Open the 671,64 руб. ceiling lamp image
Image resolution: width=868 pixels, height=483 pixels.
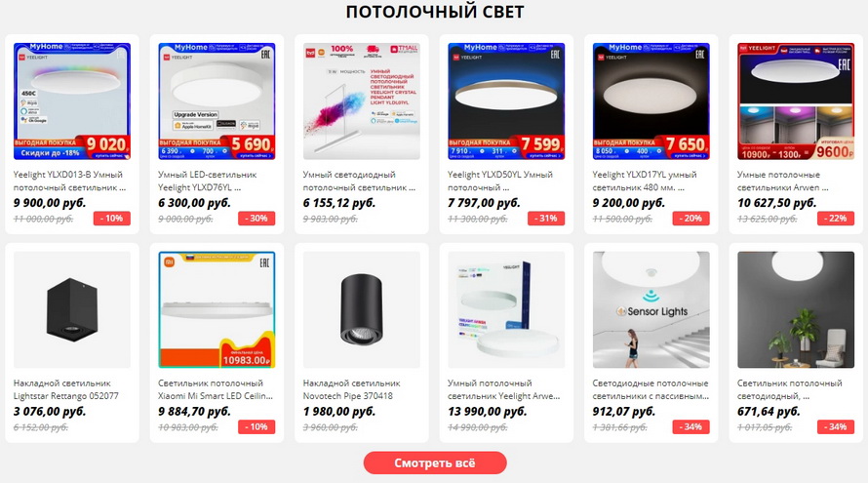[796, 309]
